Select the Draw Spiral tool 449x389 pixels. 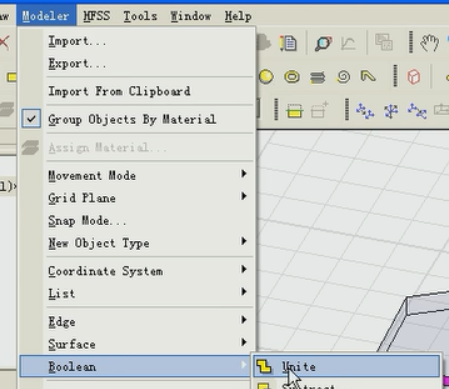tap(343, 77)
